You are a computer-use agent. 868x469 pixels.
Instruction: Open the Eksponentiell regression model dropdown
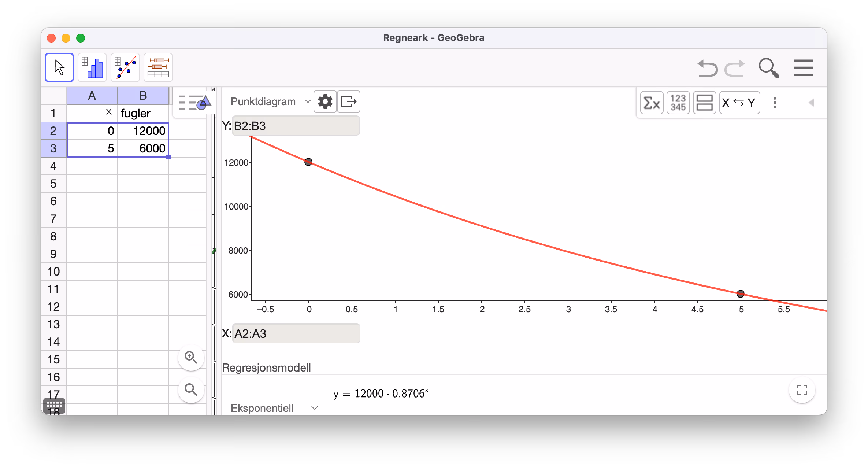tap(274, 408)
